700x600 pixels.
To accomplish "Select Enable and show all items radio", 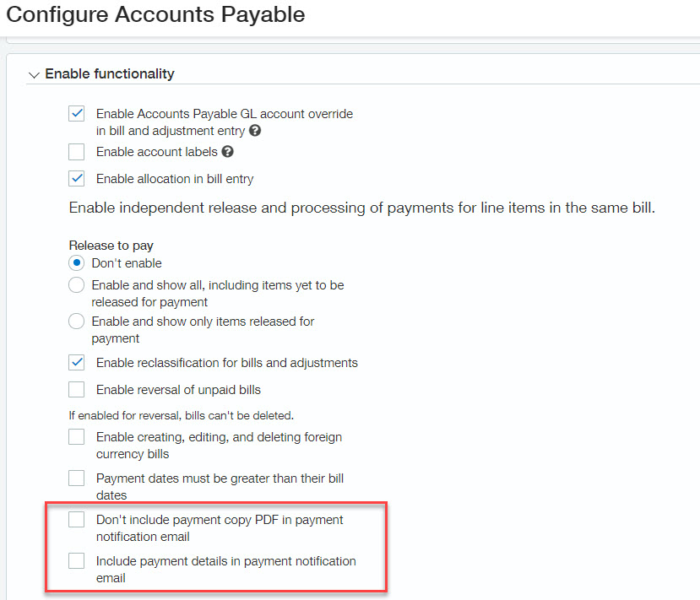I will (x=77, y=285).
